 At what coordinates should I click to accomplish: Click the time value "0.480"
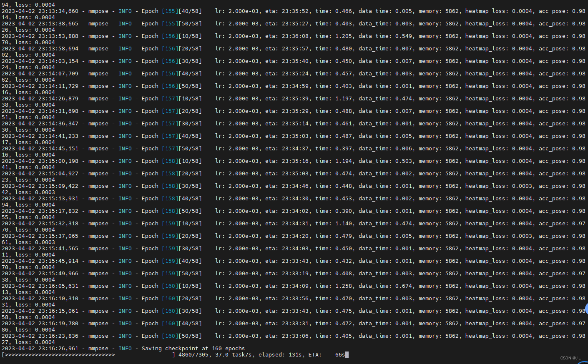(x=343, y=49)
